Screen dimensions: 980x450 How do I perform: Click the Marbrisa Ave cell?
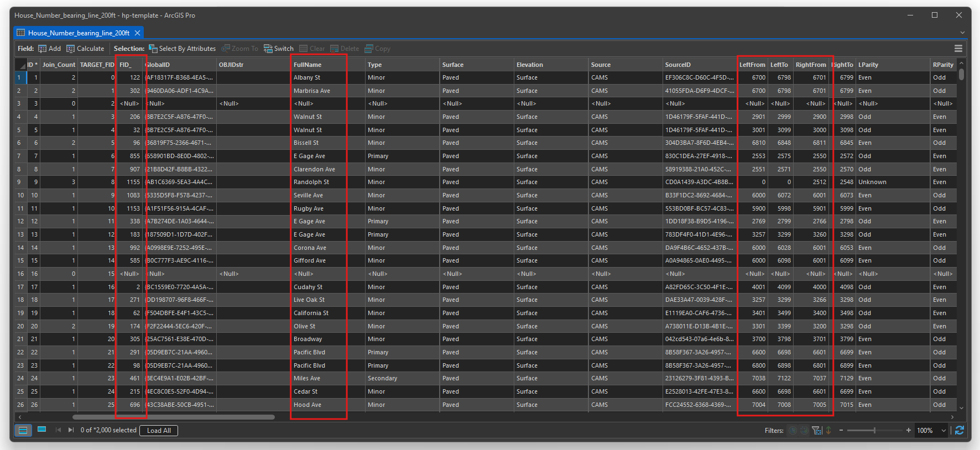(328, 91)
